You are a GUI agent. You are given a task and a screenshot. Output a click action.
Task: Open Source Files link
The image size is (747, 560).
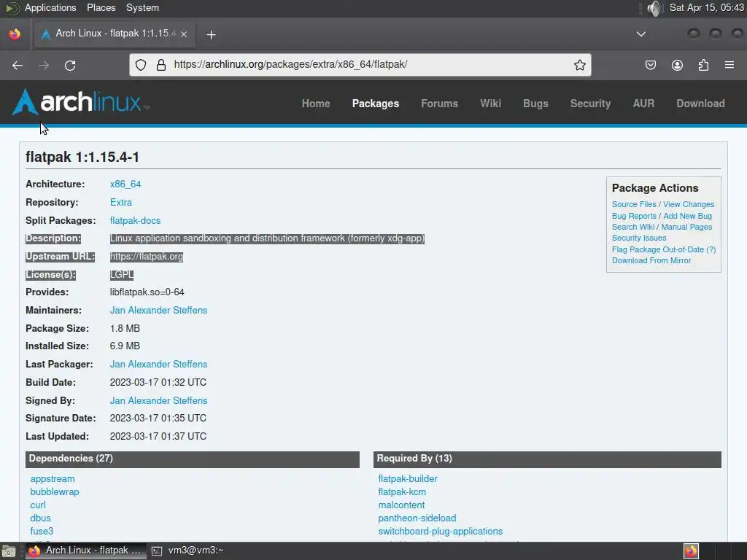pyautogui.click(x=634, y=204)
